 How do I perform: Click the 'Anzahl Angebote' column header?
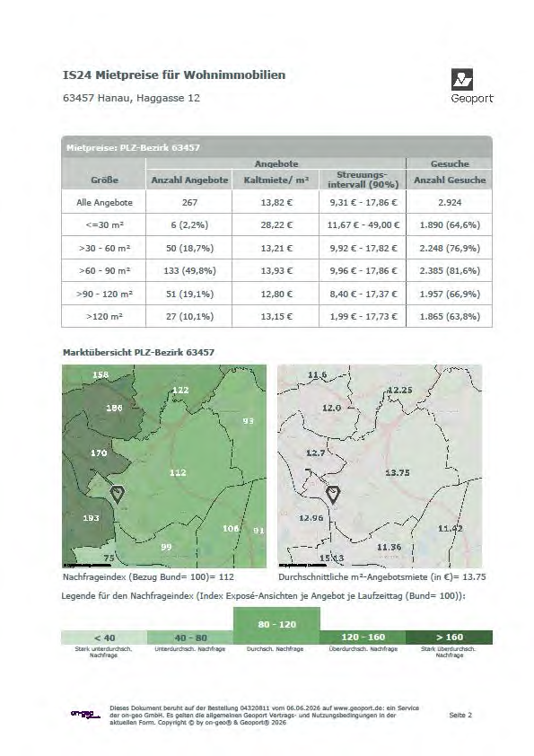click(x=189, y=180)
